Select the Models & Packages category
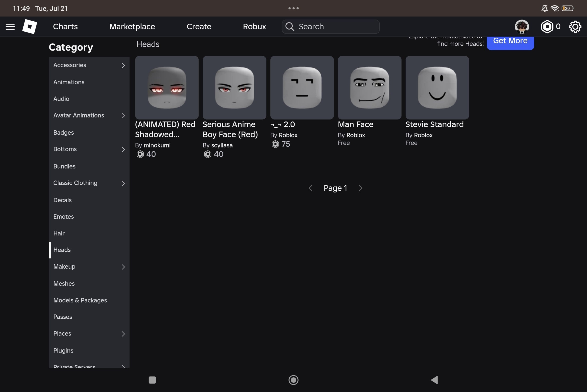 click(89, 300)
